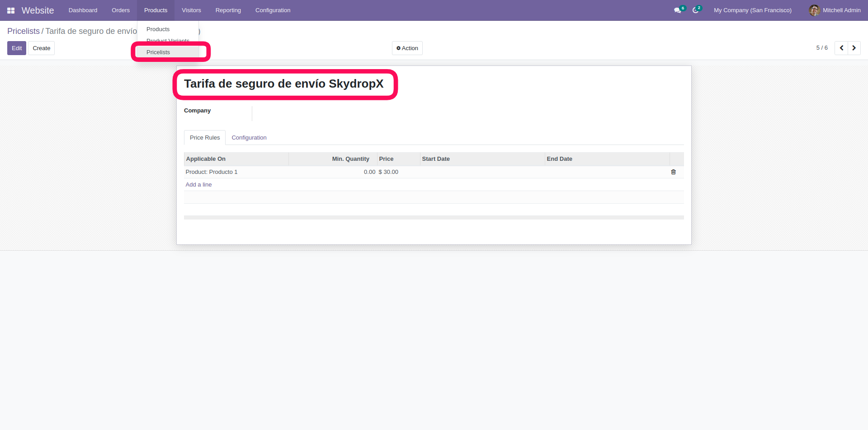868x430 pixels.
Task: Click the Create button
Action: (x=41, y=48)
